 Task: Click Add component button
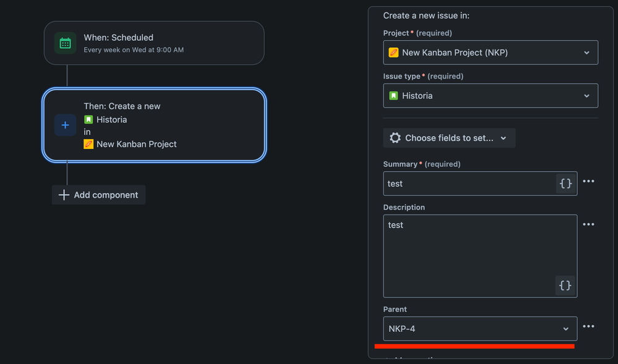click(98, 195)
